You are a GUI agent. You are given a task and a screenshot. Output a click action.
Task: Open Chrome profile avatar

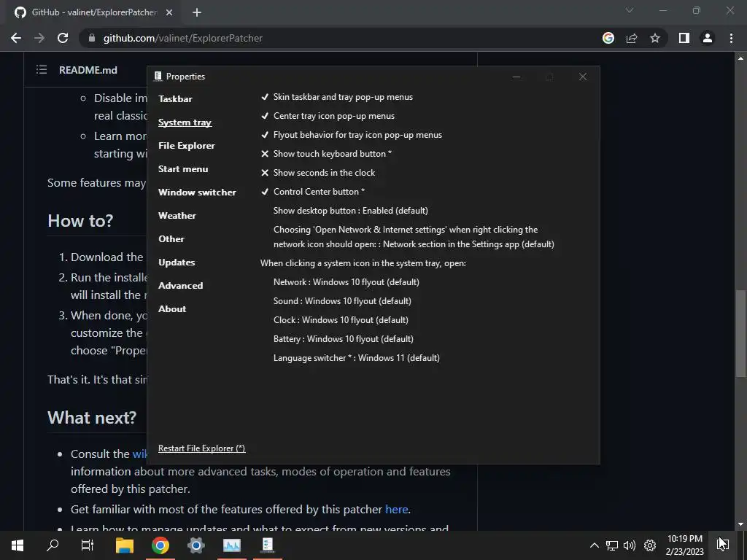pos(708,38)
